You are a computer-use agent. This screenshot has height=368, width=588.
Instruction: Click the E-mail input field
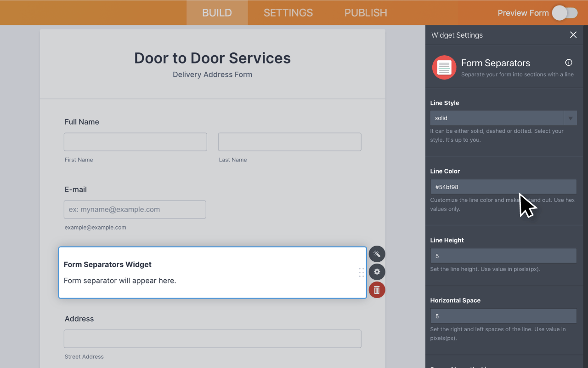coord(135,209)
